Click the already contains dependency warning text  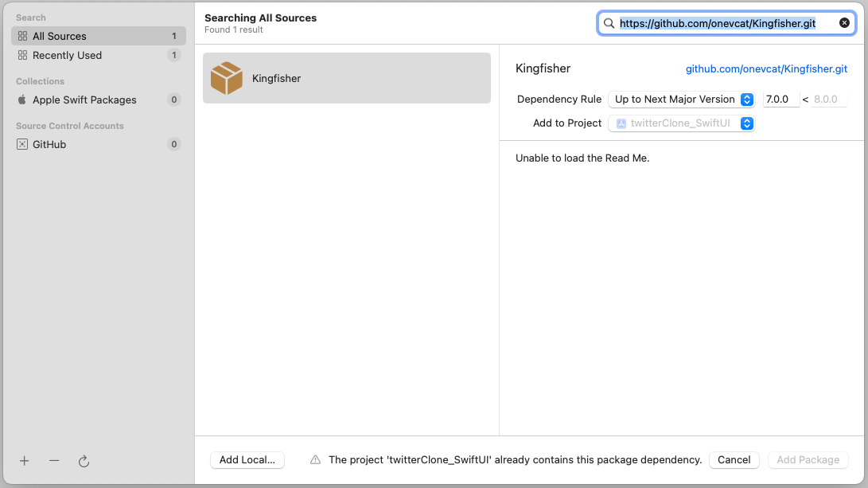pos(515,460)
